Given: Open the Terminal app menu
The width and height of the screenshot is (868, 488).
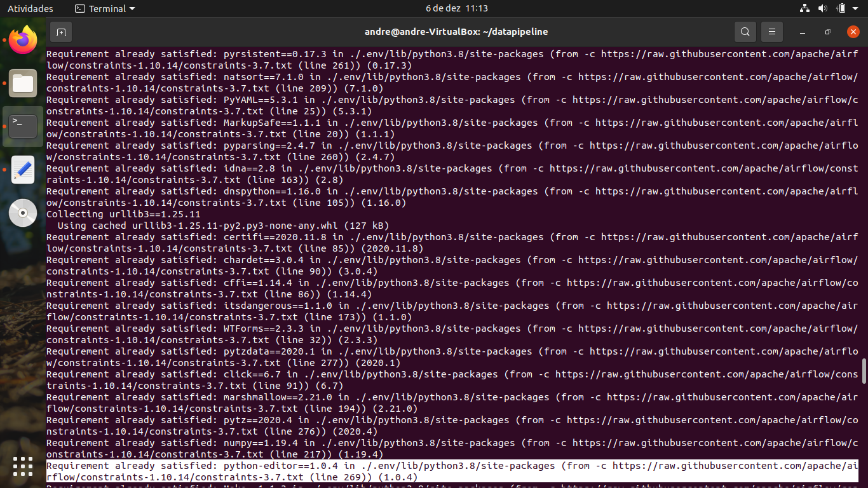Looking at the screenshot, I should pos(105,8).
